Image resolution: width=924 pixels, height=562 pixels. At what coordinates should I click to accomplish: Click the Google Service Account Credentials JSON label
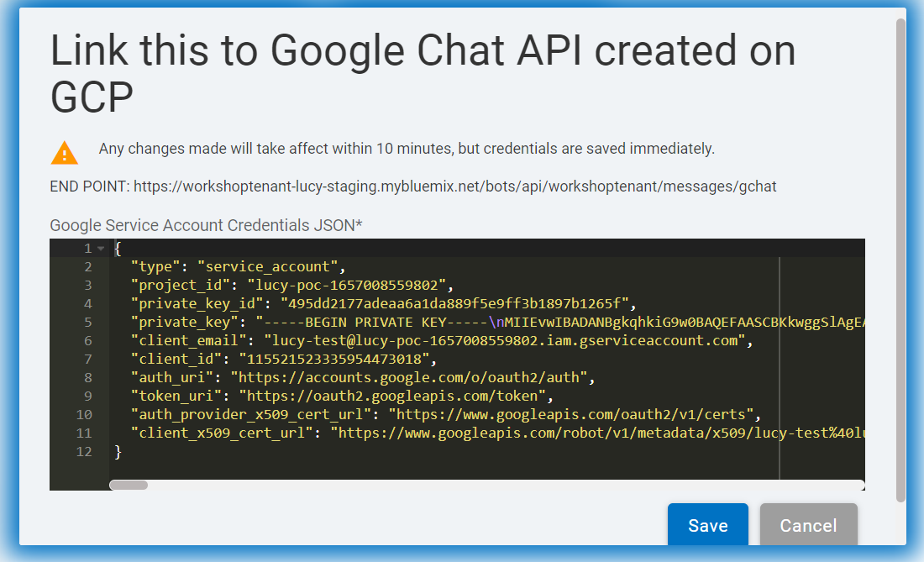coord(206,225)
